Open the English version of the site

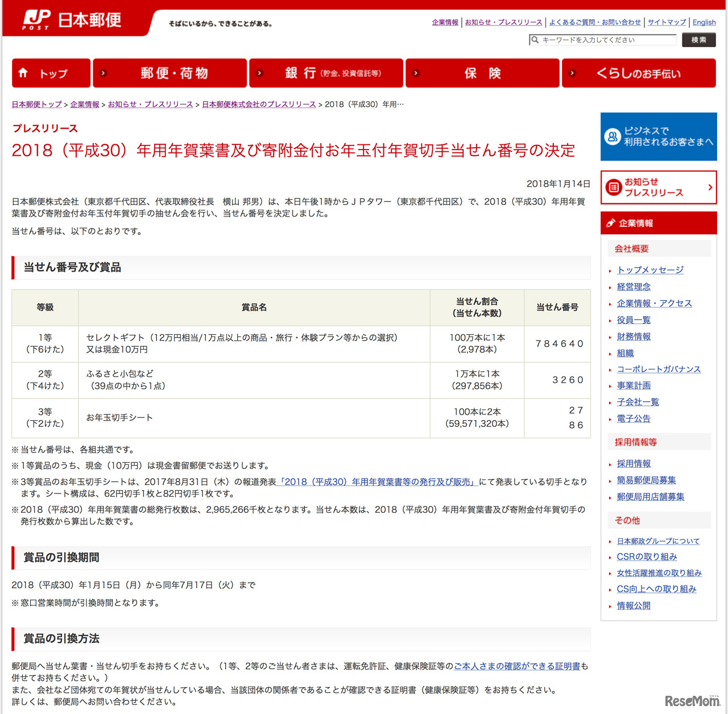[704, 22]
